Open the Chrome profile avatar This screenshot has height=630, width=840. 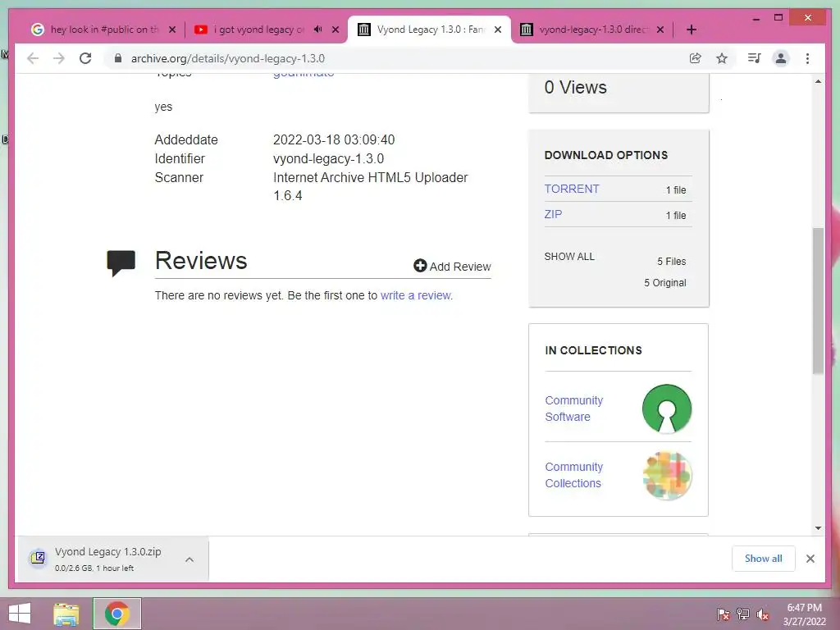[781, 58]
